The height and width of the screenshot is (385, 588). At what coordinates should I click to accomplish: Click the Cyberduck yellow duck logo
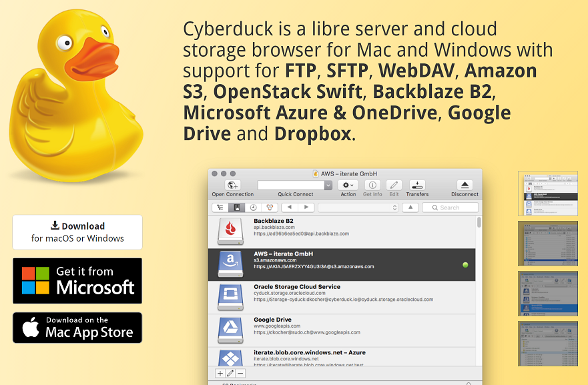77,95
